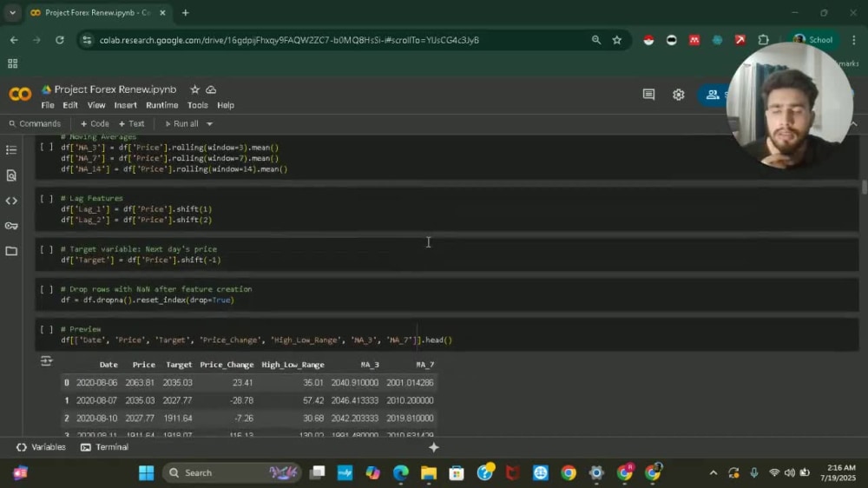Open the tab search dropdown
This screenshot has height=488, width=868.
point(12,13)
